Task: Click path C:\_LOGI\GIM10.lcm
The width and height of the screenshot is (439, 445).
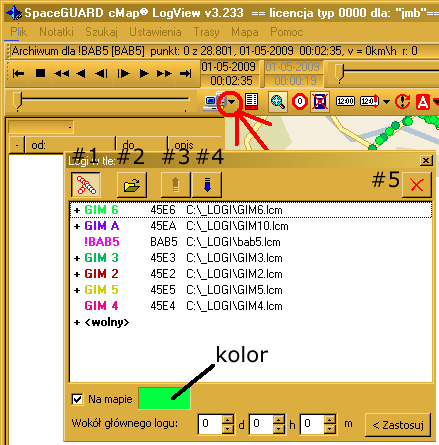Action: (237, 226)
